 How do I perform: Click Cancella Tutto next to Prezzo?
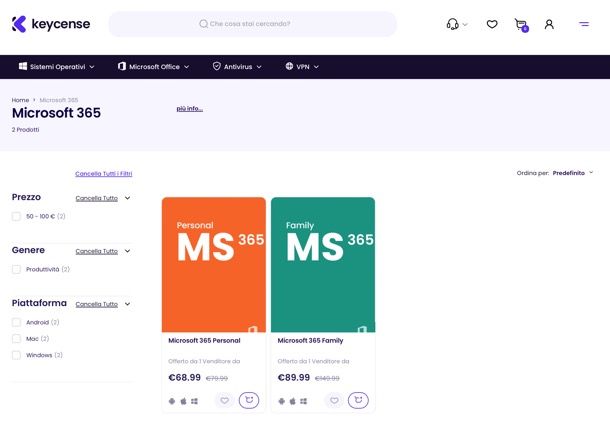coord(96,198)
